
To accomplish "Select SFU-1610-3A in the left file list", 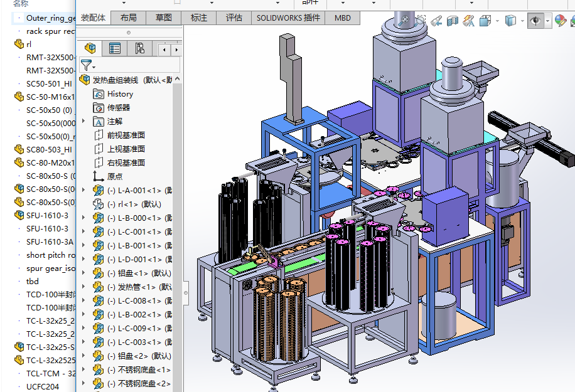I will tap(50, 242).
